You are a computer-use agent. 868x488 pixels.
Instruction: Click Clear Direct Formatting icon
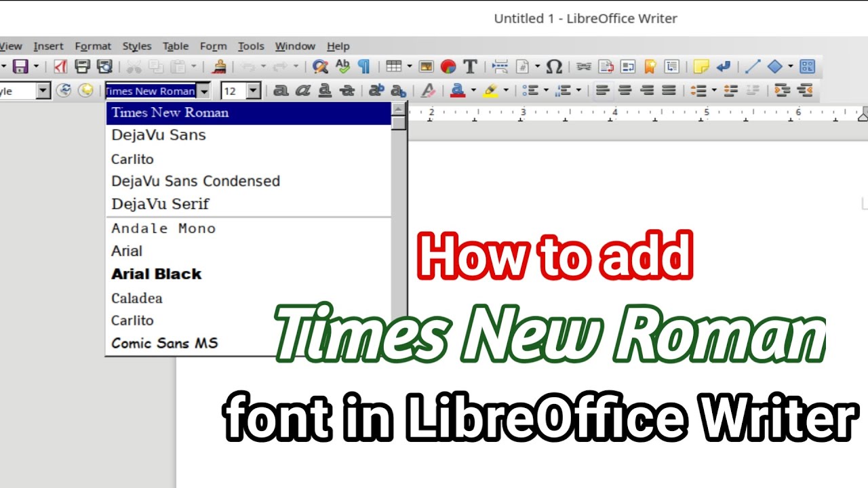[428, 90]
